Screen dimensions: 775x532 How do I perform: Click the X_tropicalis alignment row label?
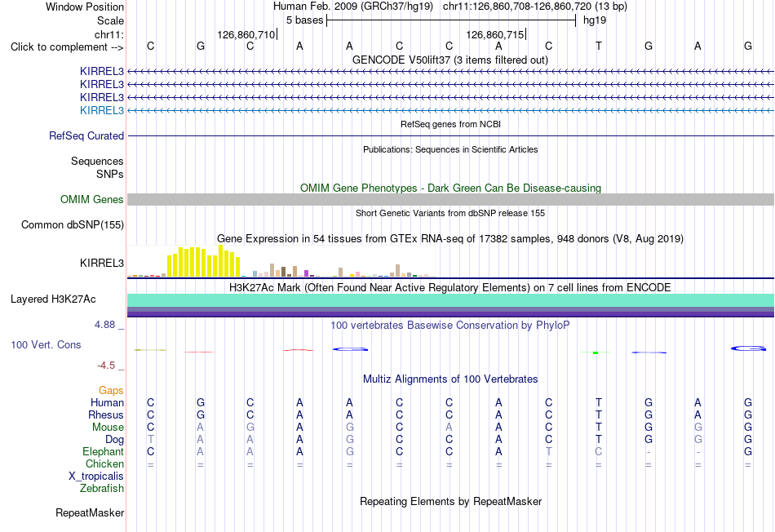click(96, 477)
